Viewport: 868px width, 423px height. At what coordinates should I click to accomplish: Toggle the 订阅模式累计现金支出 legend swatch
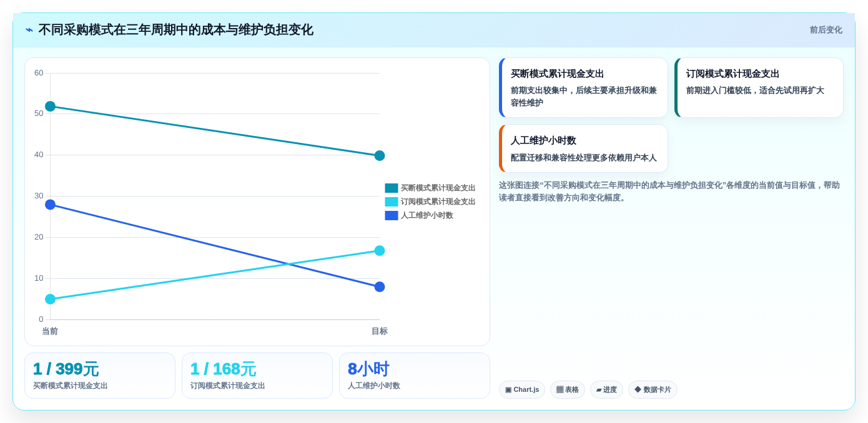[x=392, y=202]
